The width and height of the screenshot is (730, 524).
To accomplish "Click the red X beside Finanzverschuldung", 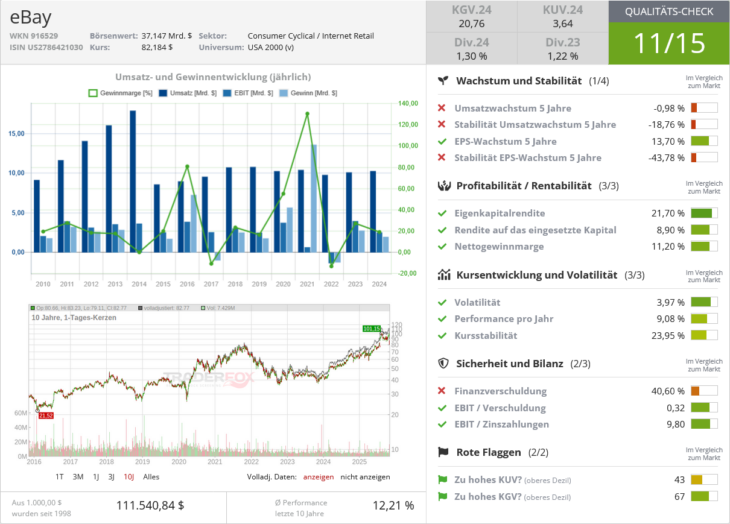I will click(443, 390).
